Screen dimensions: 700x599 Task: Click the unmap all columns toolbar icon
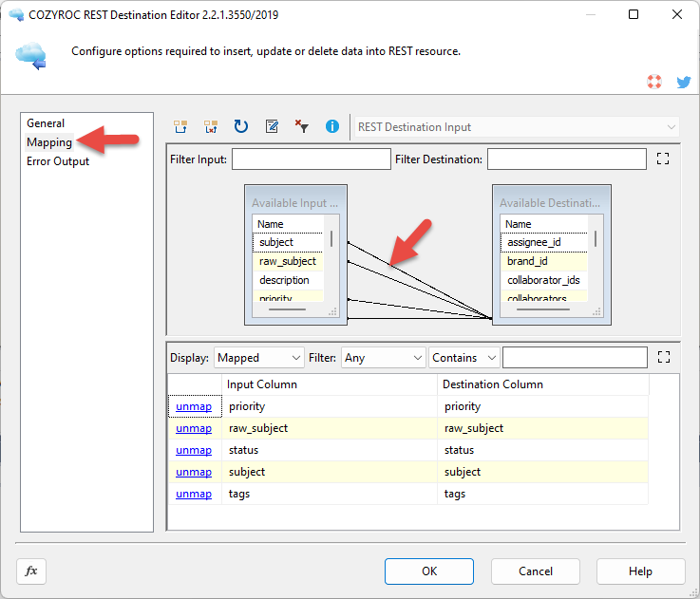click(211, 127)
